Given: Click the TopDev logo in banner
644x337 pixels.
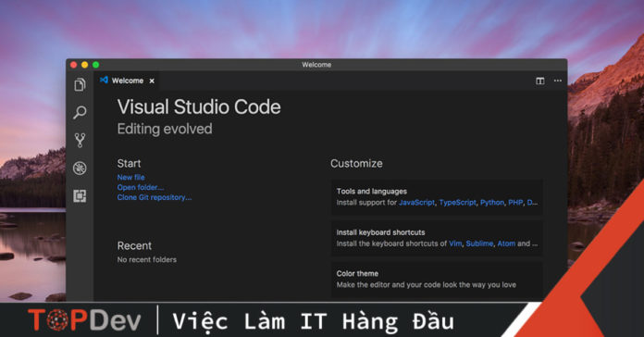Looking at the screenshot, I should (84, 320).
